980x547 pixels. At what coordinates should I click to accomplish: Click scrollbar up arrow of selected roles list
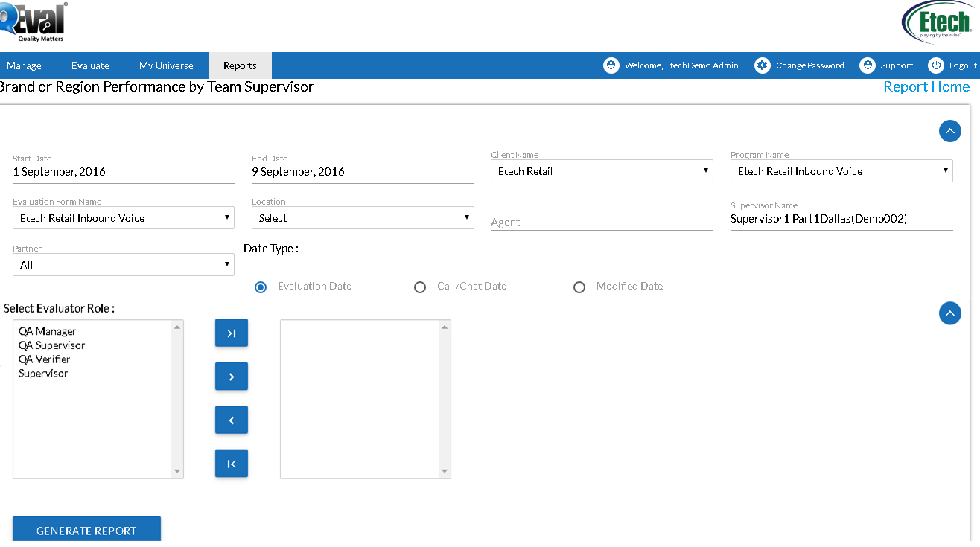pyautogui.click(x=445, y=327)
